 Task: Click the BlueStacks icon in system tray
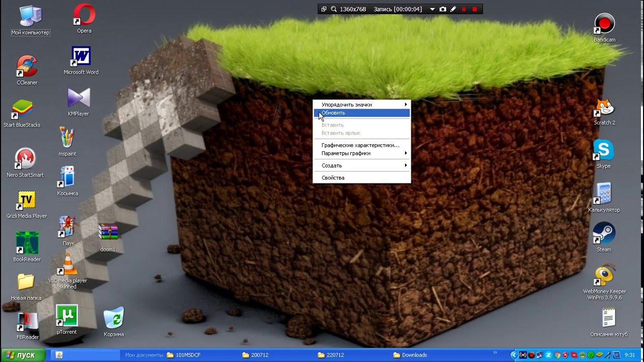[600, 355]
